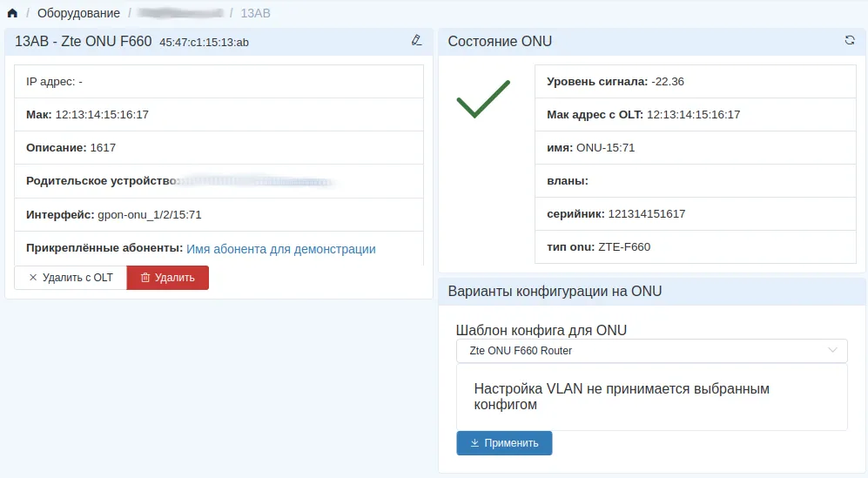This screenshot has width=868, height=478.
Task: Click the red Удалить button
Action: click(x=167, y=278)
